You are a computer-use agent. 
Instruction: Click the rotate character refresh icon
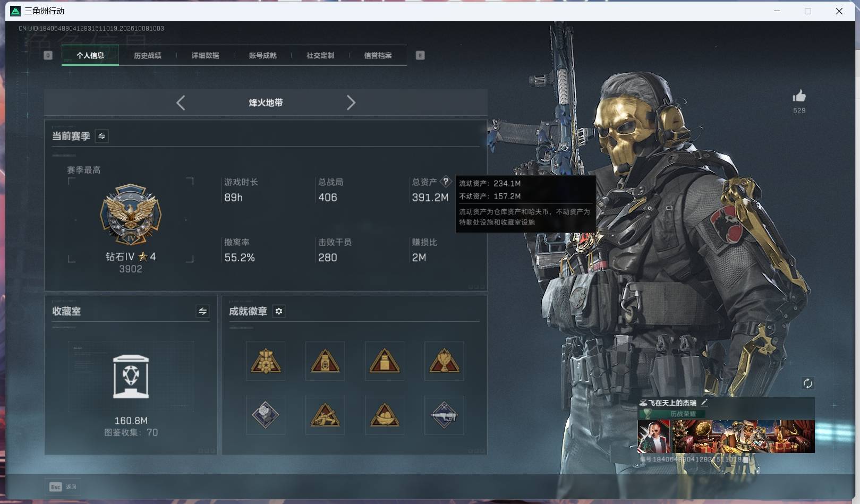tap(807, 383)
